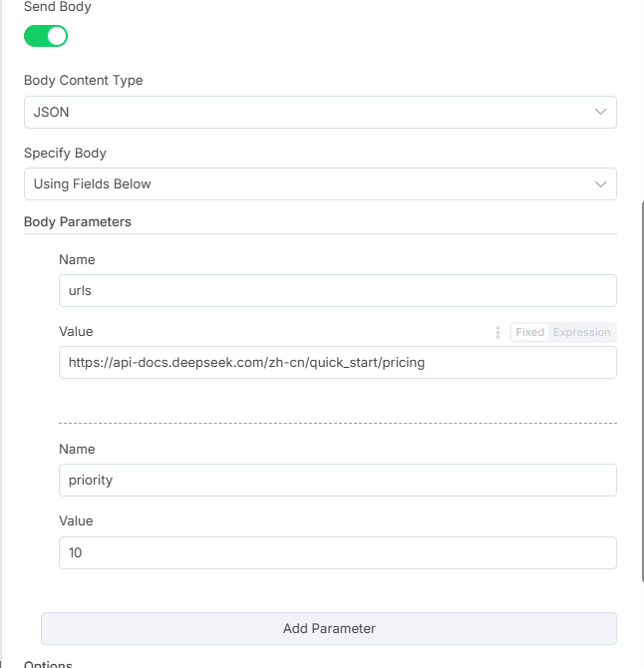Click the Value field with the deepseek URL
Screen dimensions: 644x668
pyautogui.click(x=337, y=363)
